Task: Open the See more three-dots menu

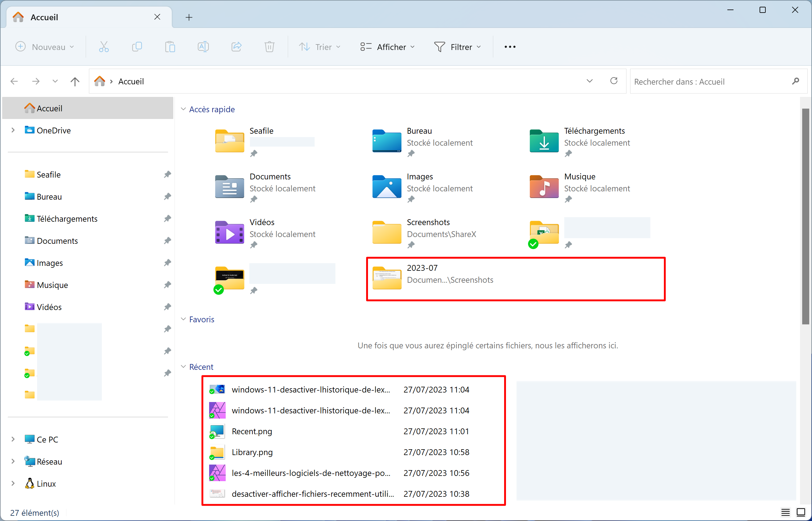Action: coord(510,47)
